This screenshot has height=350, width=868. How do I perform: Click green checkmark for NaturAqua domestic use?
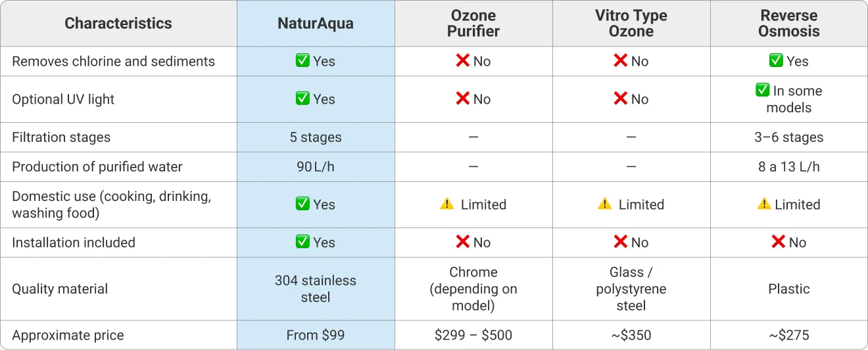coord(302,204)
